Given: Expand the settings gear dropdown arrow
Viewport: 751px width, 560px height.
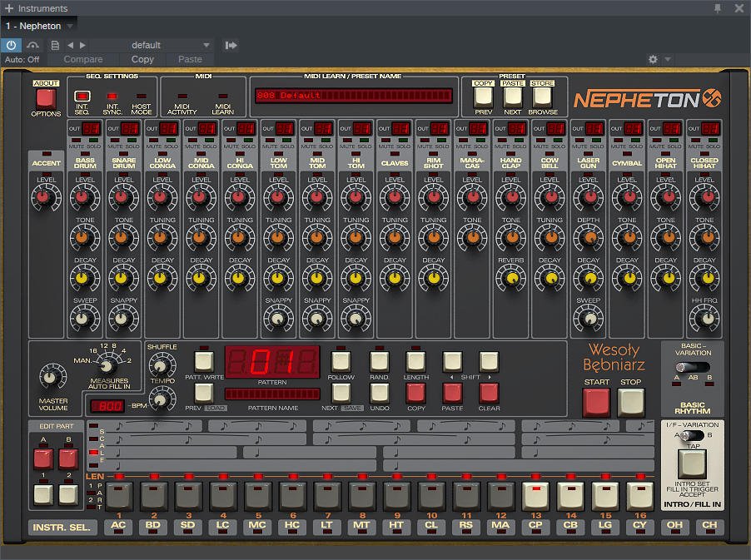Looking at the screenshot, I should [668, 59].
